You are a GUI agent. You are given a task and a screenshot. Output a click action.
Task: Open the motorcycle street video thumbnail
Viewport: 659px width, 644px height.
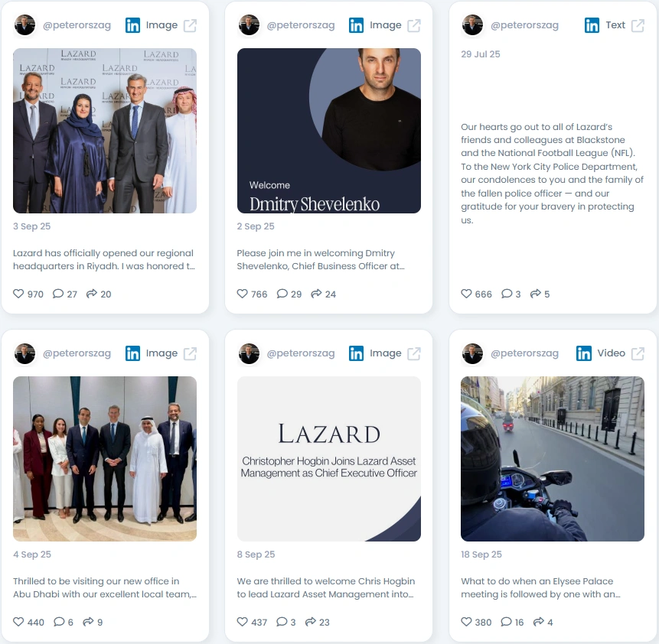[x=553, y=459]
